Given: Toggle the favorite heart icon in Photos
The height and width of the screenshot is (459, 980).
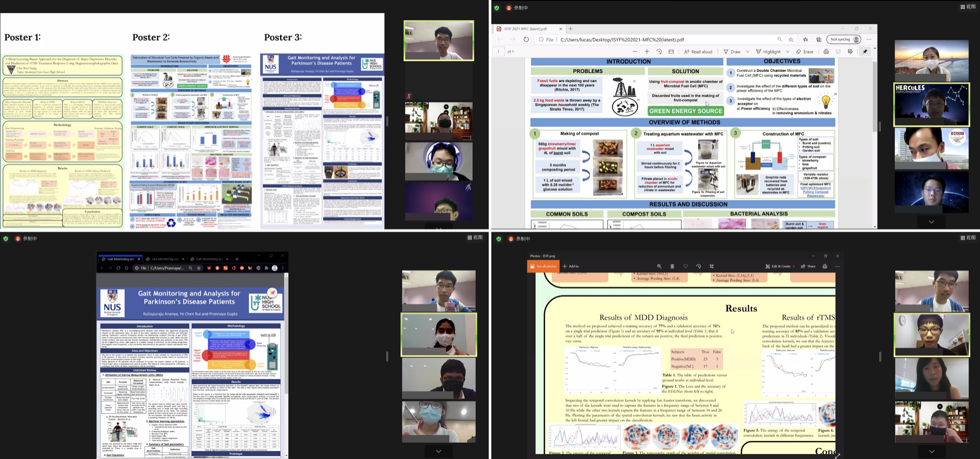Looking at the screenshot, I should click(685, 266).
